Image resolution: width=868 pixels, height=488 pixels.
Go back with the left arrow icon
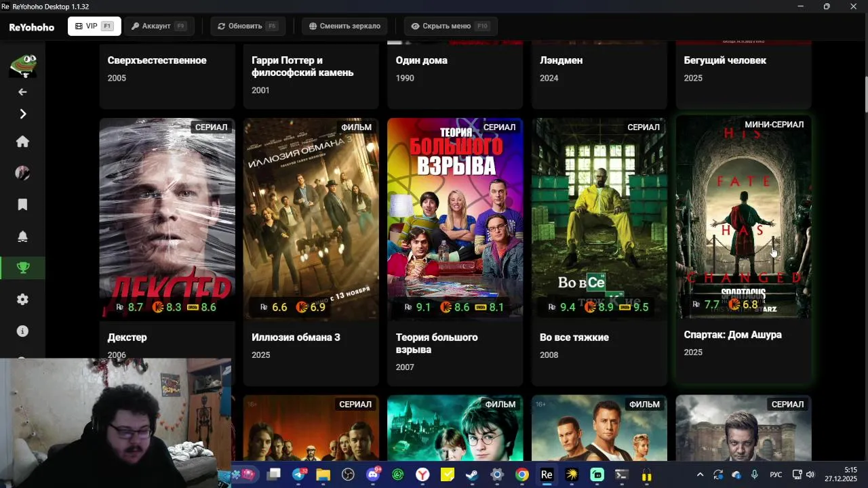(22, 91)
